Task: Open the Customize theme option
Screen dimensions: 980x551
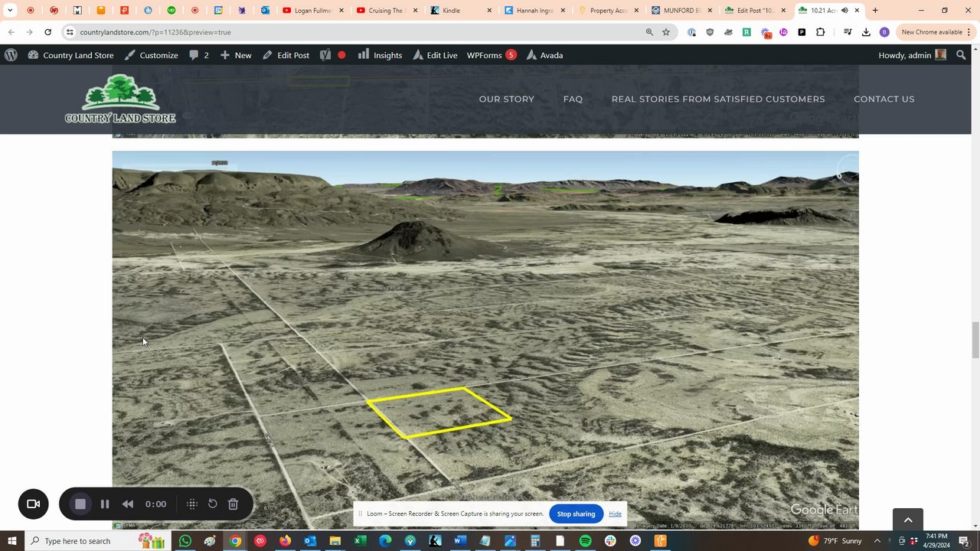Action: (152, 55)
